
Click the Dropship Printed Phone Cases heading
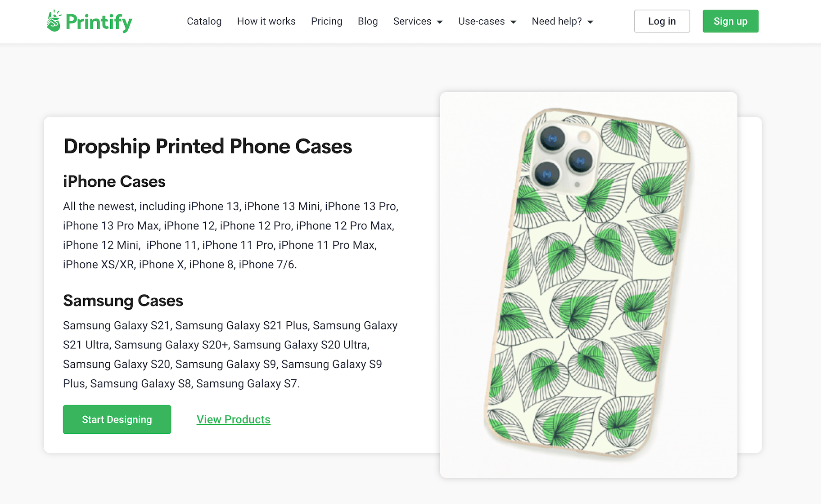pos(208,146)
